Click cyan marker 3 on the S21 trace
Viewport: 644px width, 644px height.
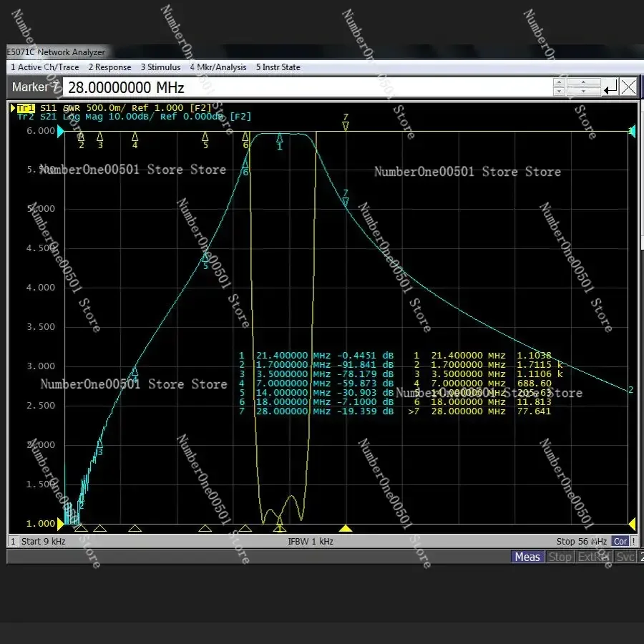coord(99,447)
